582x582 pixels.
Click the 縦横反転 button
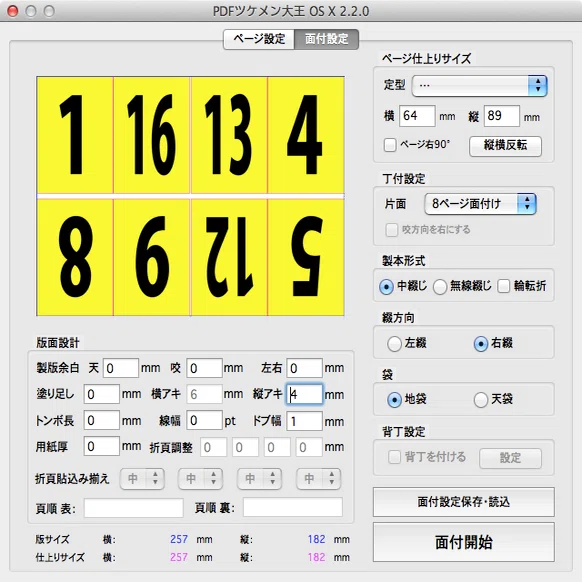point(505,146)
